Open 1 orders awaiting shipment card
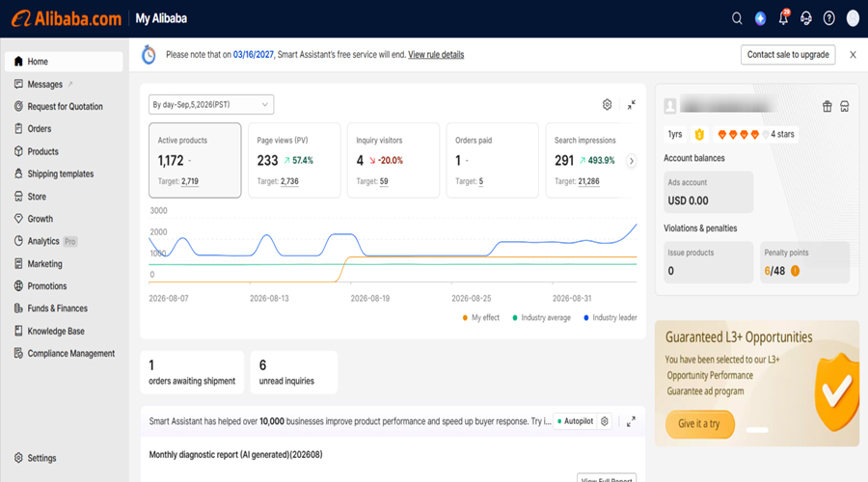Screen dimensions: 868x482 [192, 372]
